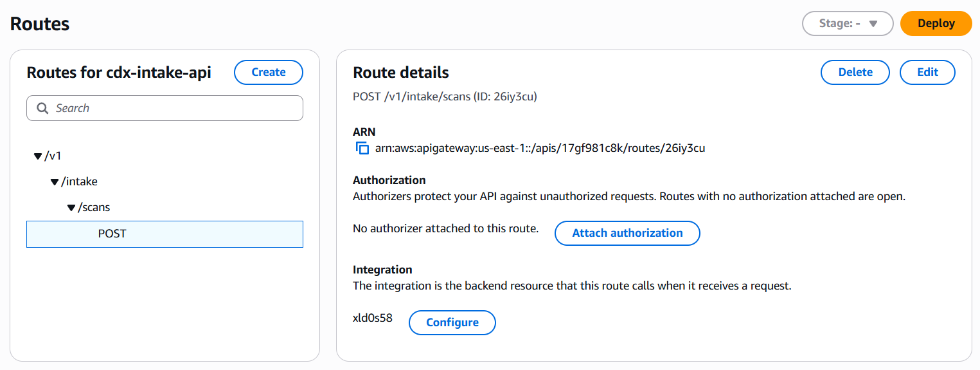Viewport: 980px width, 370px height.
Task: Select the /intake path label
Action: tap(79, 181)
